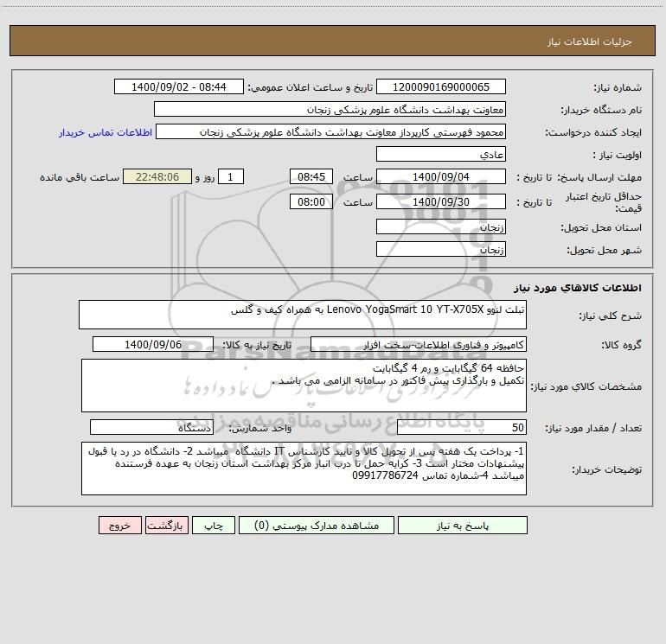Click the goods specifications text area
The width and height of the screenshot is (666, 644).
304,386
